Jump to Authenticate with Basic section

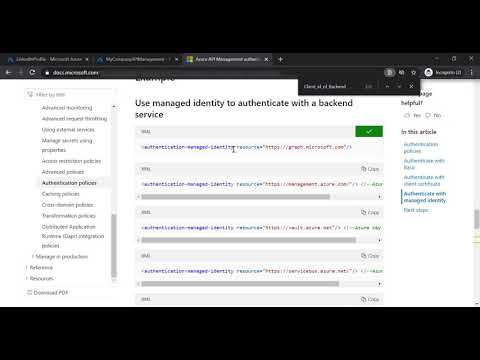point(424,164)
